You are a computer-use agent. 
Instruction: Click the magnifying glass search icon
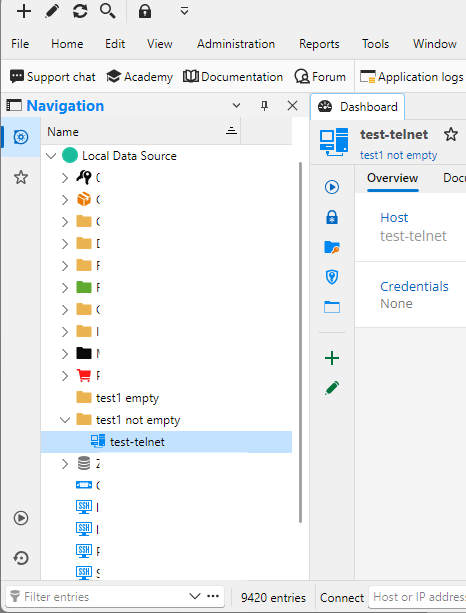[108, 11]
